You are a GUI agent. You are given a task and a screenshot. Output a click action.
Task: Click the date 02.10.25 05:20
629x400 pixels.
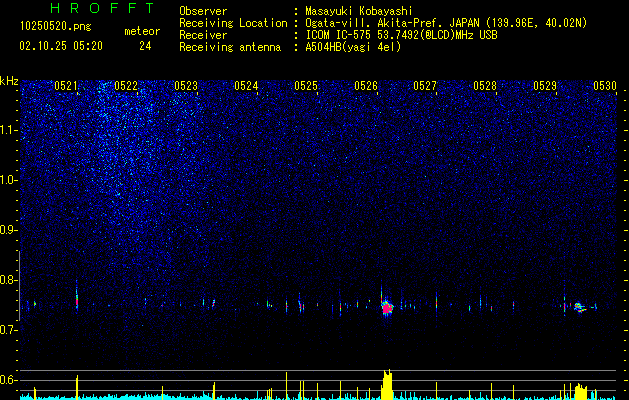[61, 46]
